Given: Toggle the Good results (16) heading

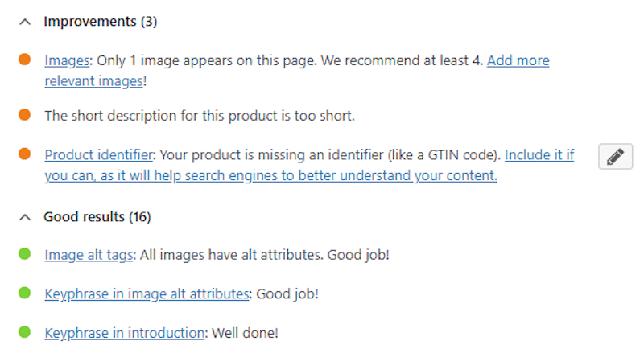Looking at the screenshot, I should 97,216.
